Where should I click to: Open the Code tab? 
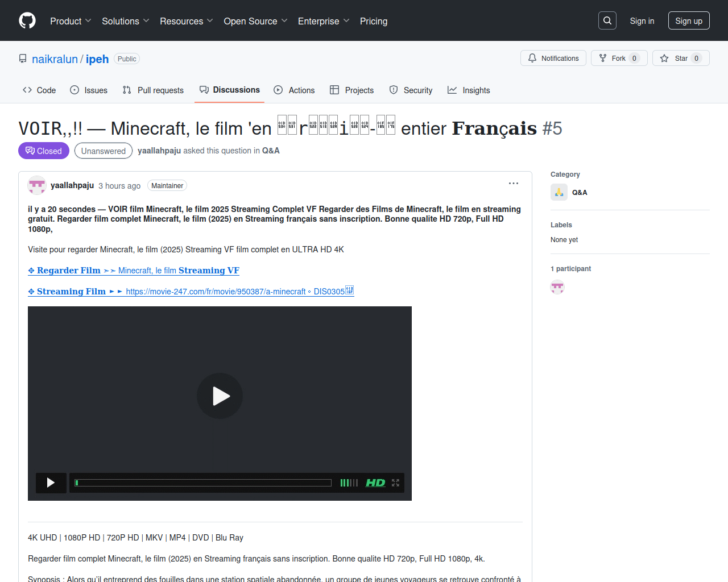[39, 90]
